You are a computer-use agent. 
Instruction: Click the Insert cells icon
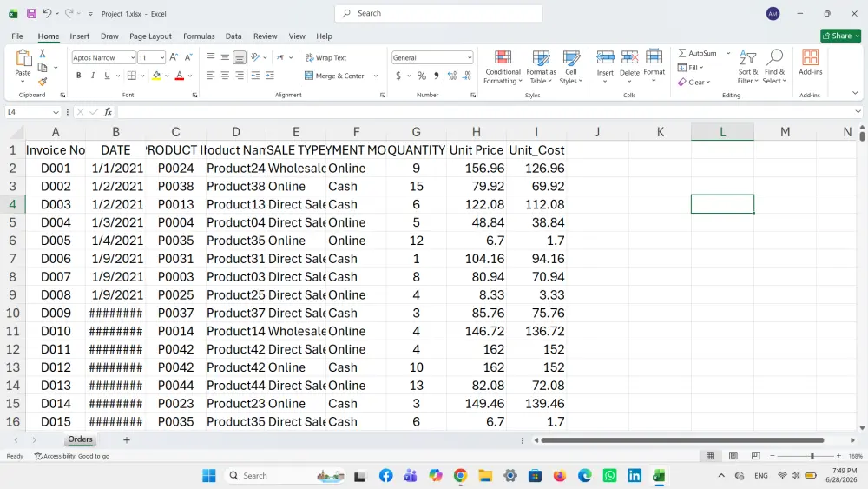(x=605, y=57)
